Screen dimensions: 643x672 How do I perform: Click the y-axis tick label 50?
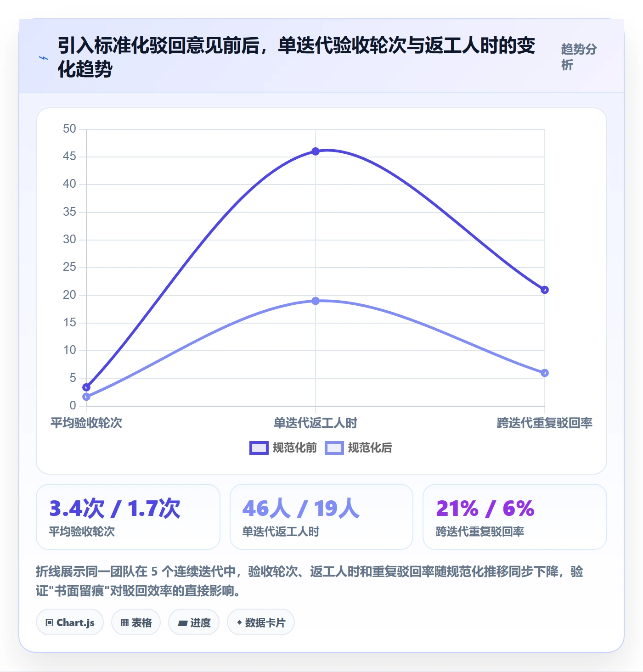pos(69,129)
